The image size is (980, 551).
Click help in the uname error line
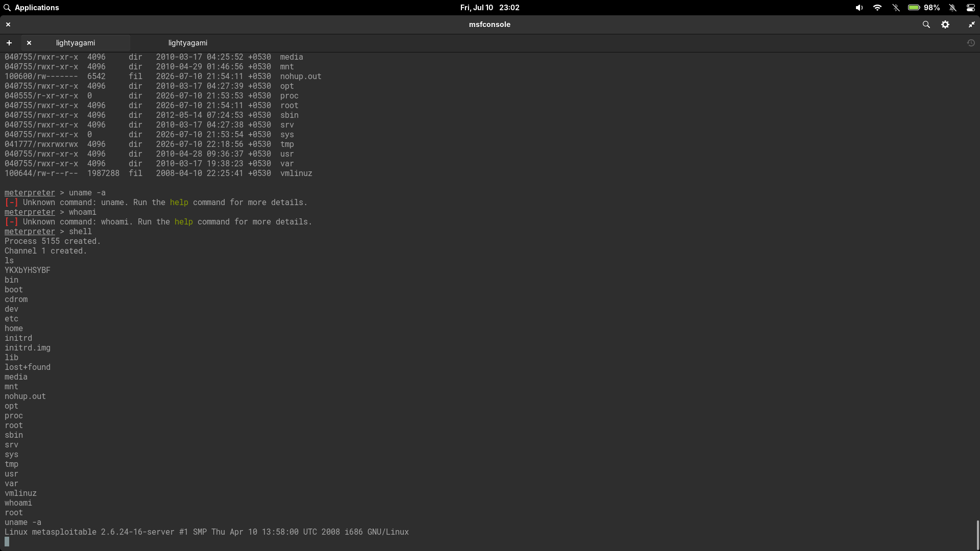(179, 203)
